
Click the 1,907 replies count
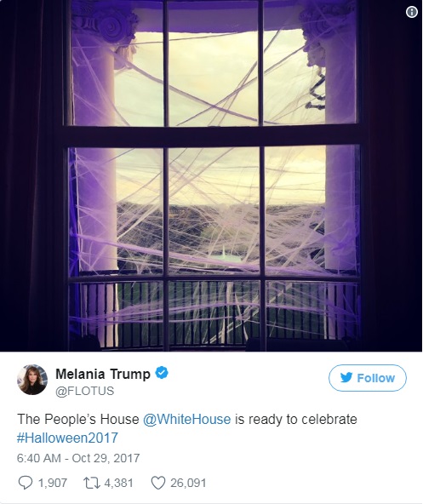pyautogui.click(x=53, y=483)
